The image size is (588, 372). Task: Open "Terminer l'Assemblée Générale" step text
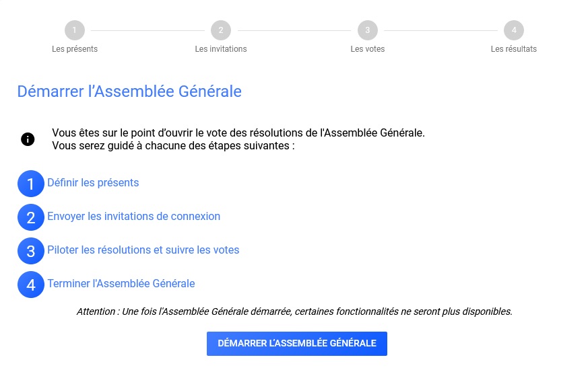(121, 284)
